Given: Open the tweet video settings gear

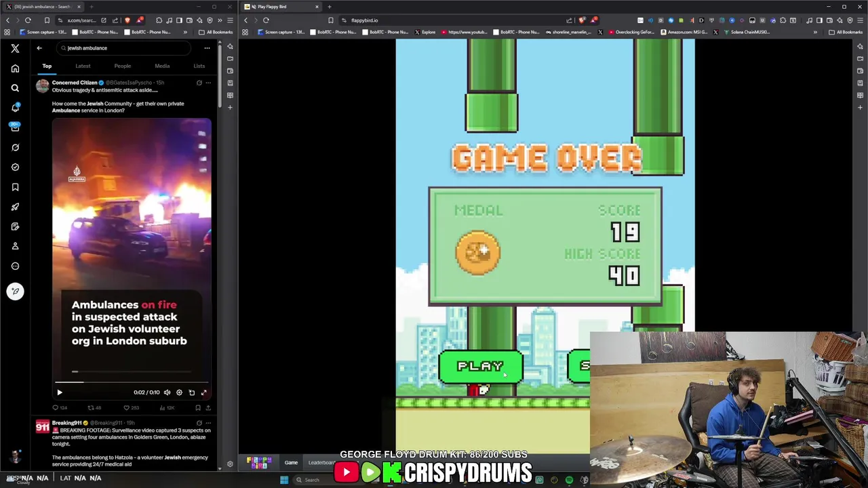Looking at the screenshot, I should 179,392.
